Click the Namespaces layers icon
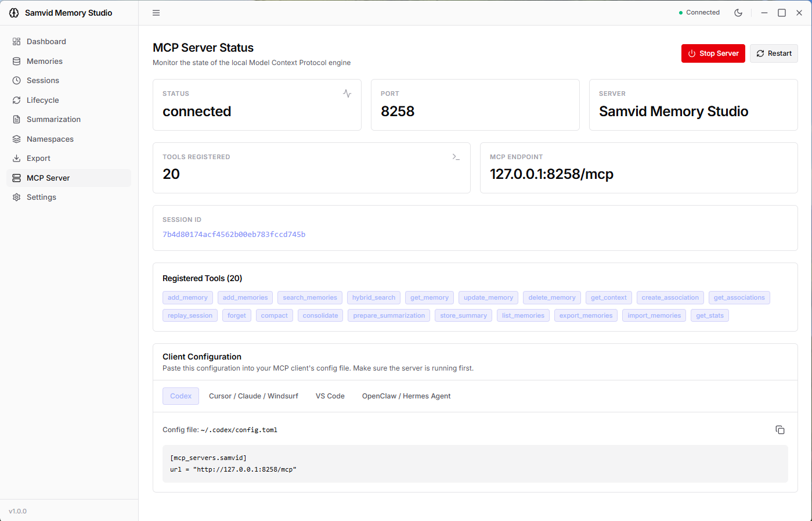 (x=16, y=139)
